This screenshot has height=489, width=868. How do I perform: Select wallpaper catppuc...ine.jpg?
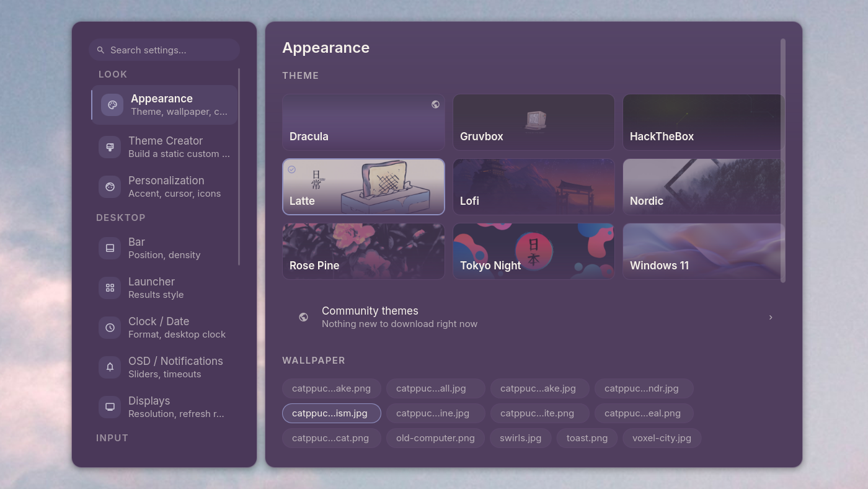pos(436,413)
